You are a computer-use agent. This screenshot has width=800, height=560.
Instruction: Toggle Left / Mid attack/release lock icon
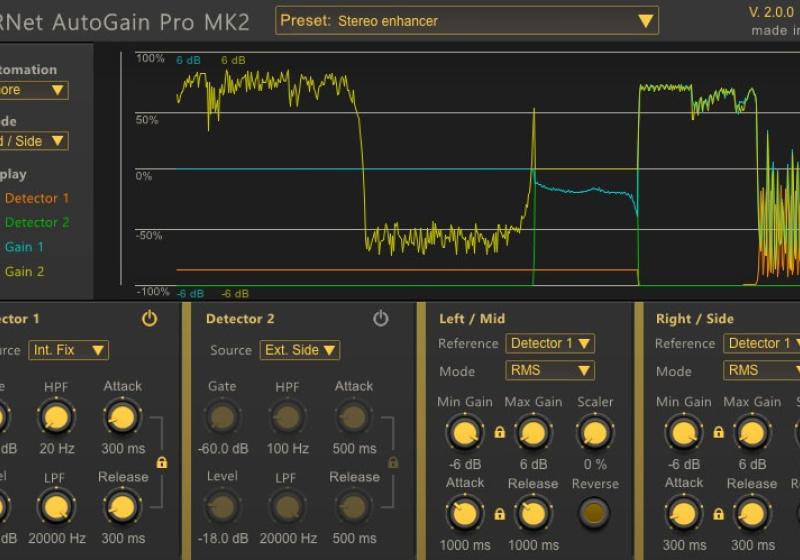coord(499,514)
